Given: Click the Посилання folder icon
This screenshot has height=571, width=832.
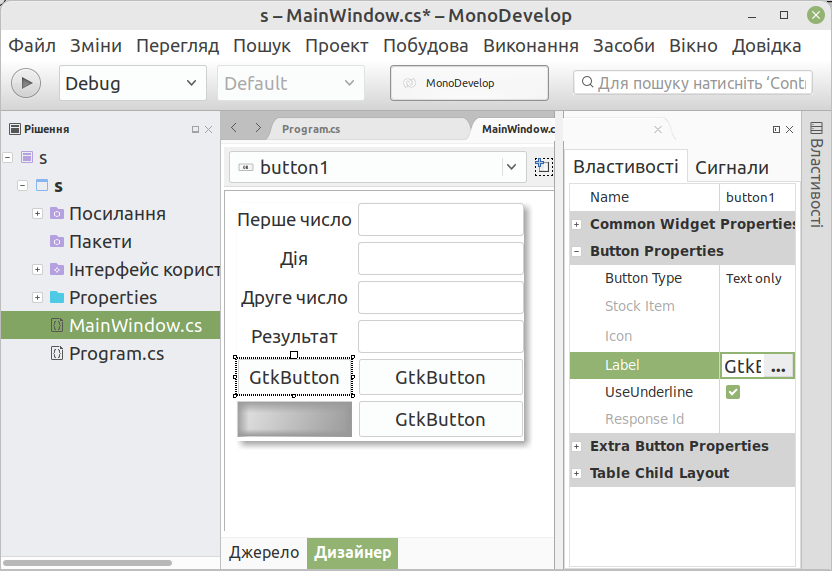Looking at the screenshot, I should (x=57, y=213).
